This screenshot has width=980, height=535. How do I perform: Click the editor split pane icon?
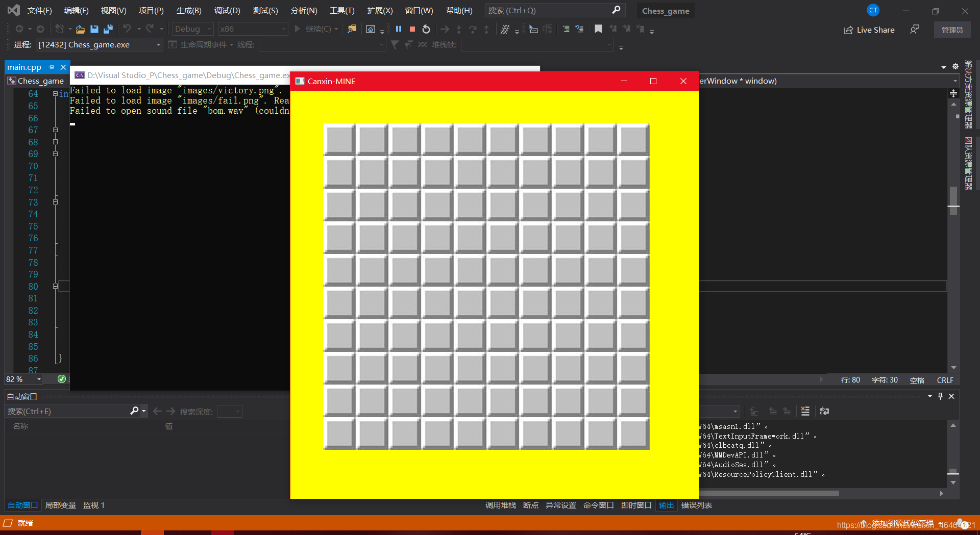coord(953,93)
